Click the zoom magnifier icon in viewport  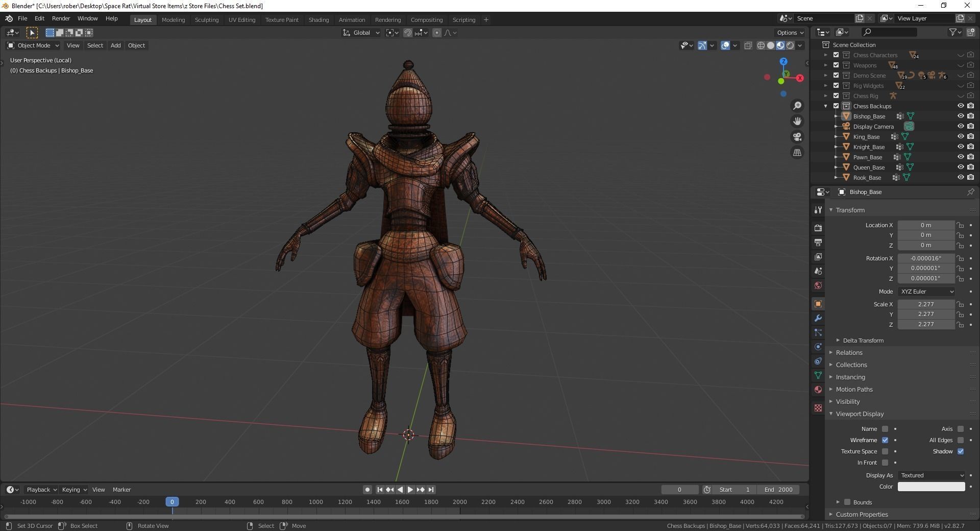click(797, 106)
